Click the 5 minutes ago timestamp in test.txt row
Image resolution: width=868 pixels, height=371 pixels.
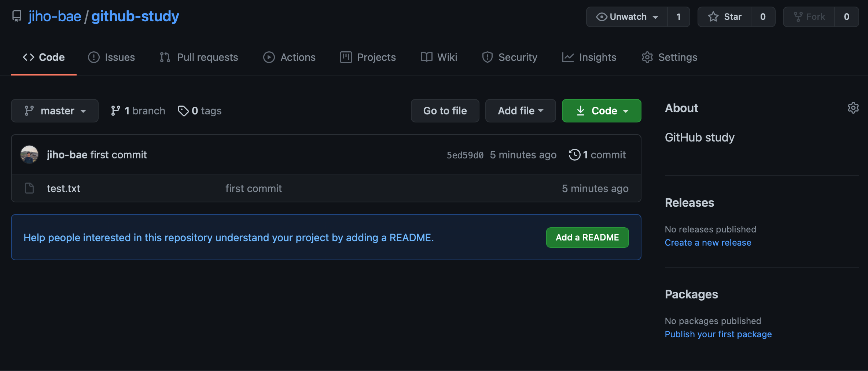(595, 188)
